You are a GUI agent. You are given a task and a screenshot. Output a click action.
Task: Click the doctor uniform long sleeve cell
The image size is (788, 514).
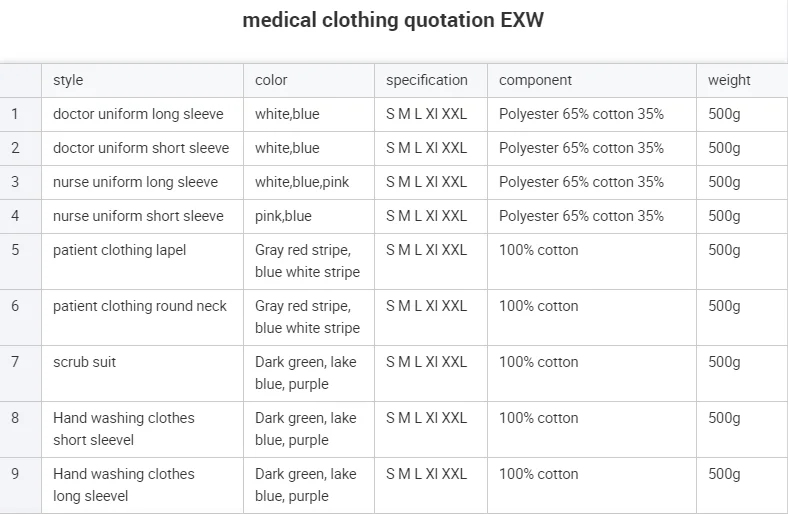point(142,115)
